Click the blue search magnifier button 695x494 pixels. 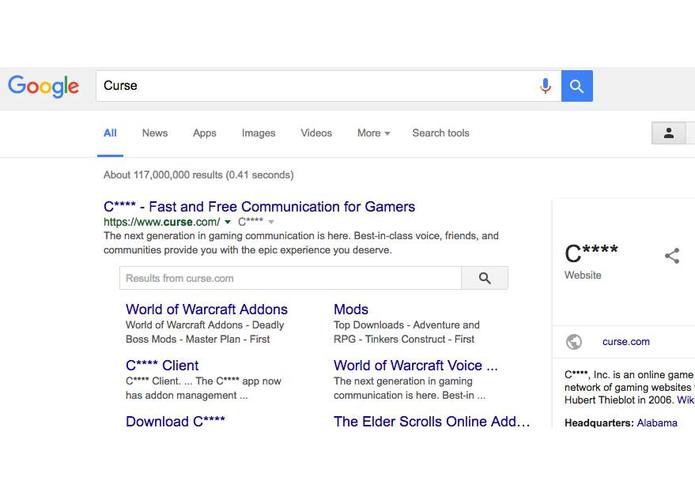point(577,86)
